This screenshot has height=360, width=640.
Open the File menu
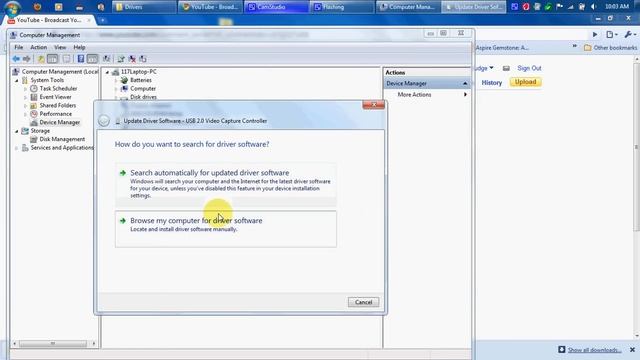coord(19,47)
